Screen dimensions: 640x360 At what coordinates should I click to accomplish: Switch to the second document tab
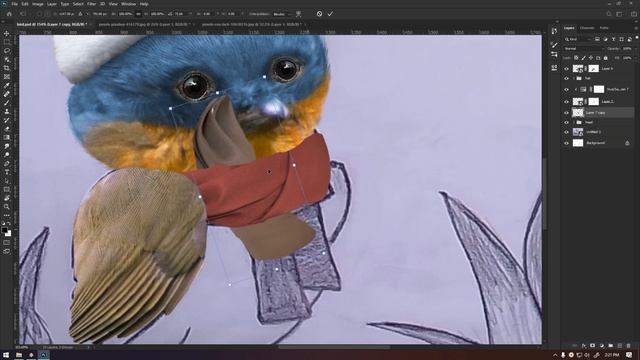coord(144,24)
